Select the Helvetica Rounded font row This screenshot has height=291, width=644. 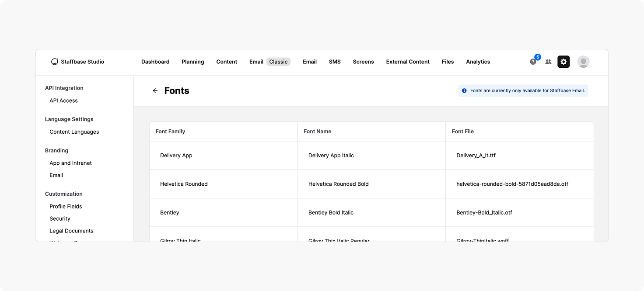point(371,184)
